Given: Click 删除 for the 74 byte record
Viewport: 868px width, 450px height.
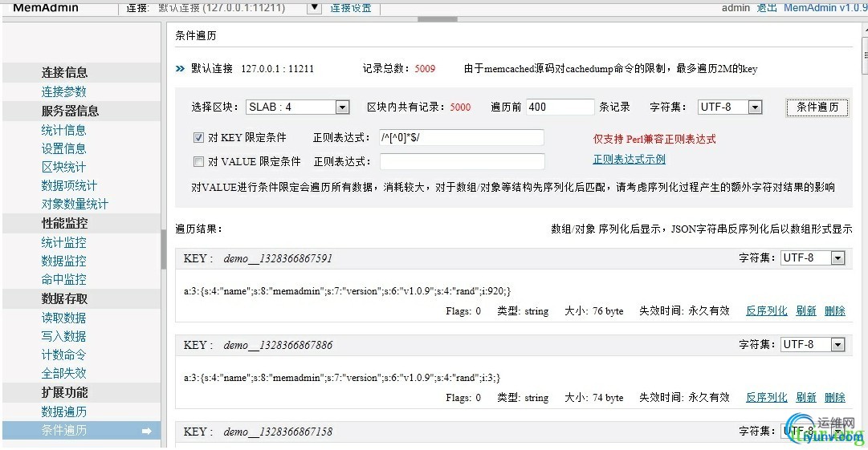Looking at the screenshot, I should click(835, 398).
